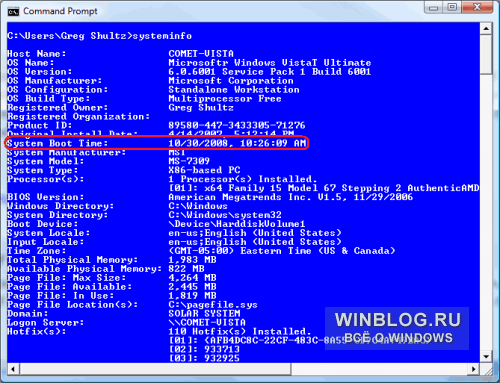500x383 pixels.
Task: Click the C:\pagefile.sys location value
Action: 213,305
